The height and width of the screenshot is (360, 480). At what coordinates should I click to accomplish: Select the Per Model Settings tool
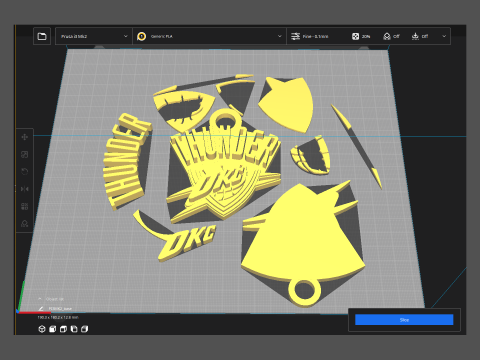point(25,206)
